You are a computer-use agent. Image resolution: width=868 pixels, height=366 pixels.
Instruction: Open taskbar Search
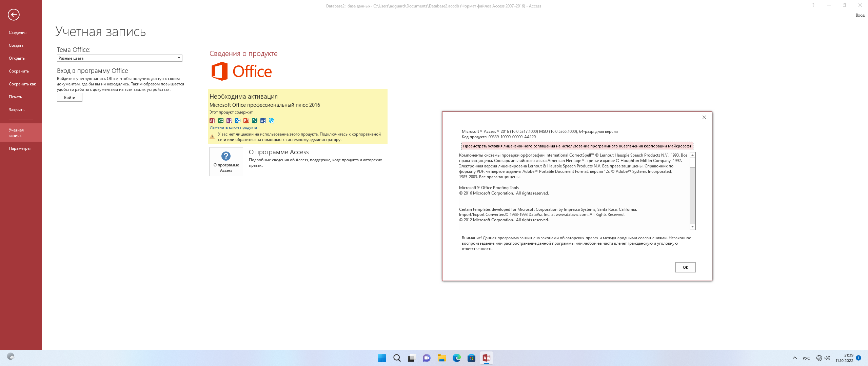397,358
